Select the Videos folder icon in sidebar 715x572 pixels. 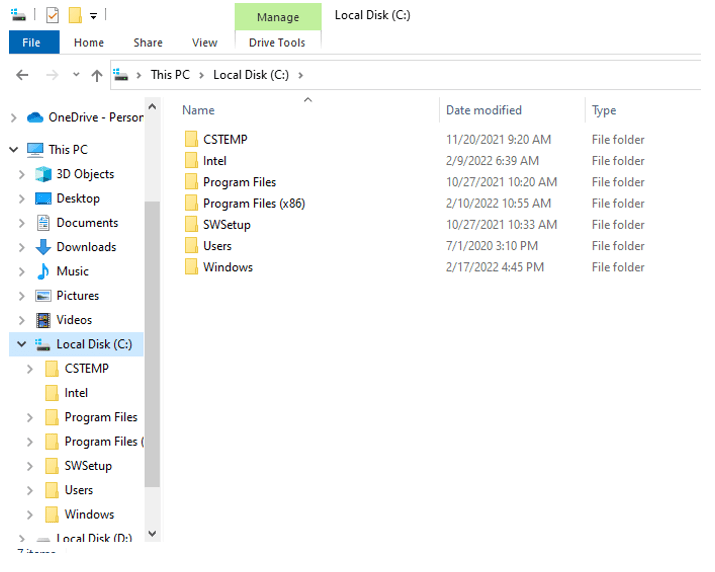coord(43,320)
